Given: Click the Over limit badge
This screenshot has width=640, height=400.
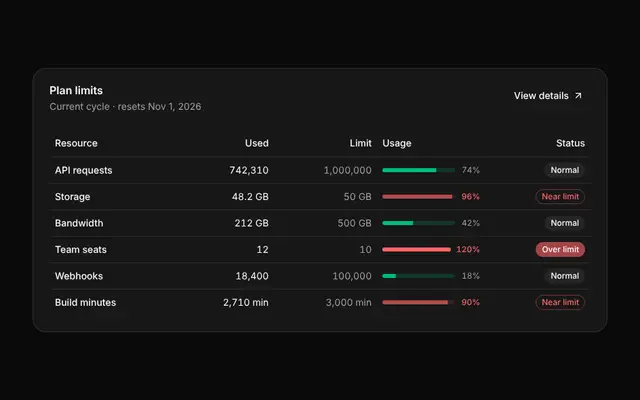Looking at the screenshot, I should 560,250.
